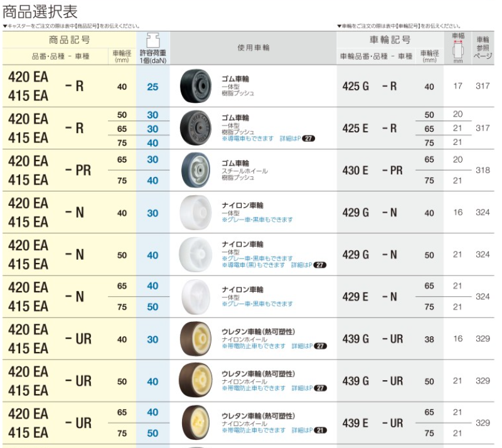Click the wheel width diagram icon in the header
The height and width of the screenshot is (448, 502).
[x=458, y=51]
